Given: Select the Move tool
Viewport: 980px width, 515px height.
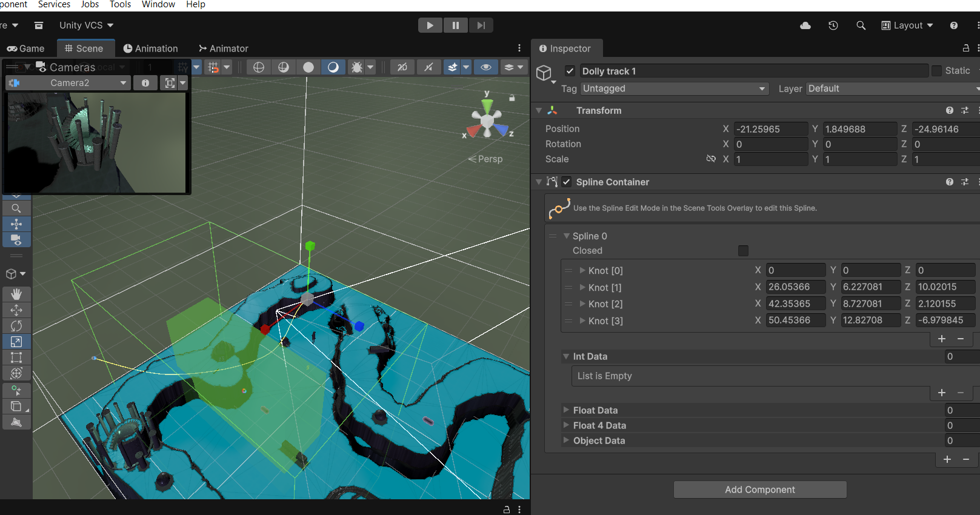Looking at the screenshot, I should tap(16, 310).
